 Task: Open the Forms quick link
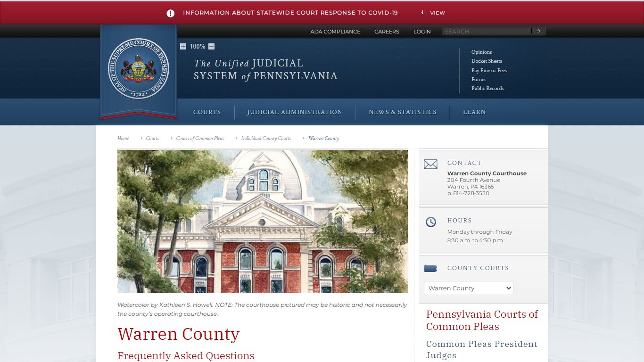click(x=478, y=79)
